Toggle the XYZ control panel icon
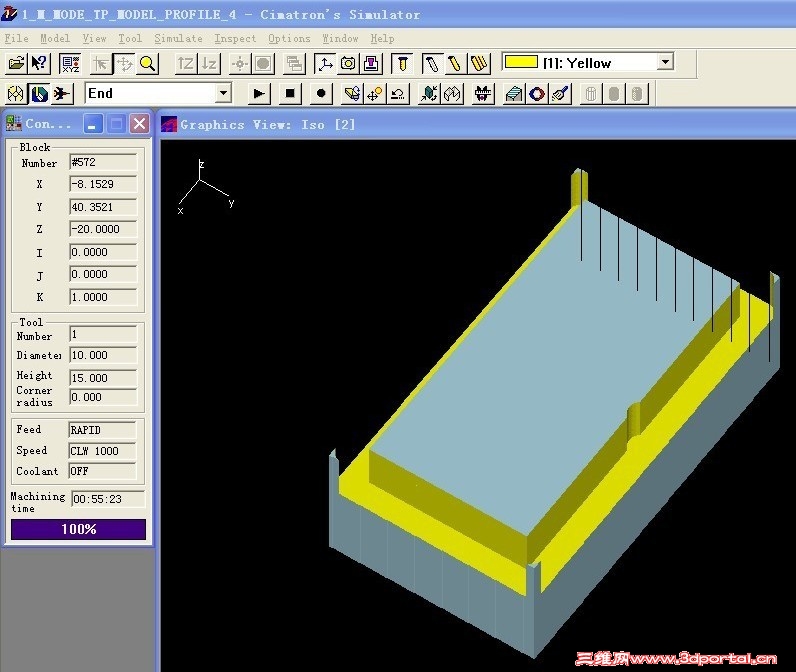Viewport: 796px width, 672px height. [70, 63]
